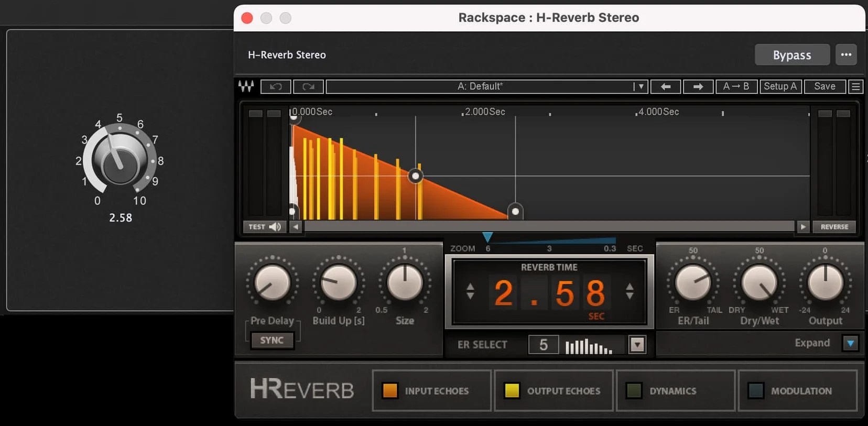Click the up arrow right of reverb time
The image size is (868, 426).
[630, 287]
